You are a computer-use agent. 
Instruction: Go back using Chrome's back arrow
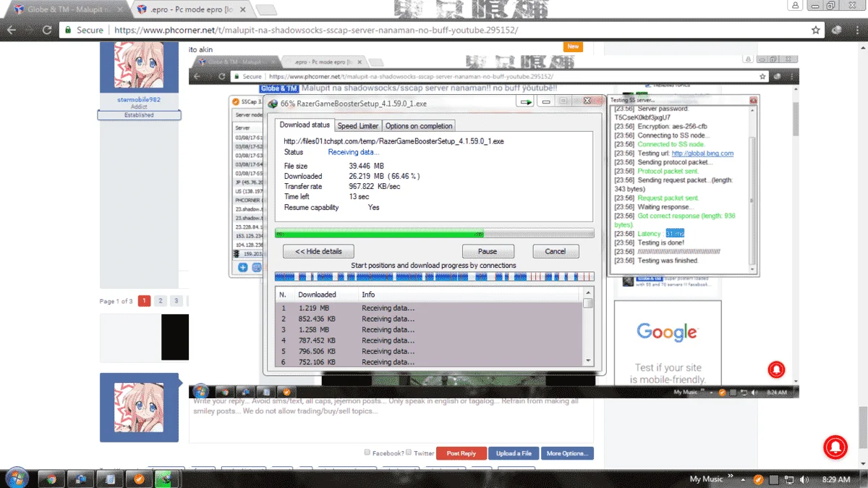coord(12,30)
